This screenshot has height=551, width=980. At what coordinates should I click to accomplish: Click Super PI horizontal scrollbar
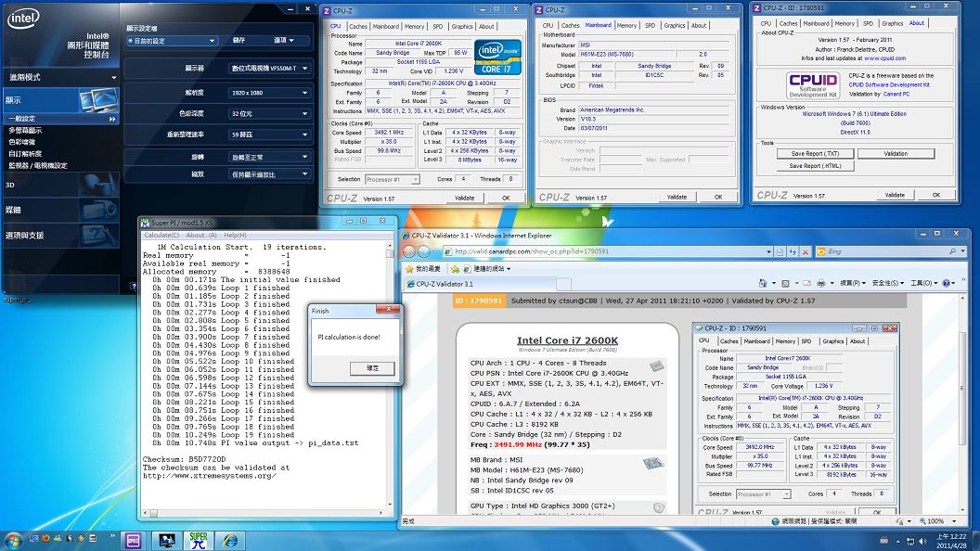[265, 514]
